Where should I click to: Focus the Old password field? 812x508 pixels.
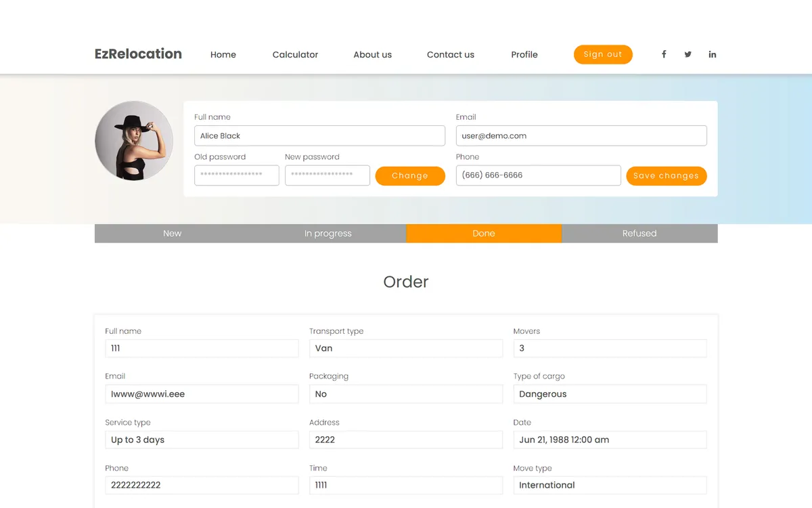tap(237, 175)
